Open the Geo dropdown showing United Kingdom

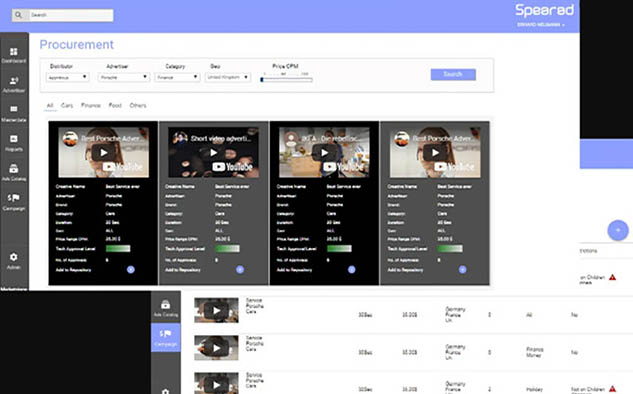coord(228,77)
